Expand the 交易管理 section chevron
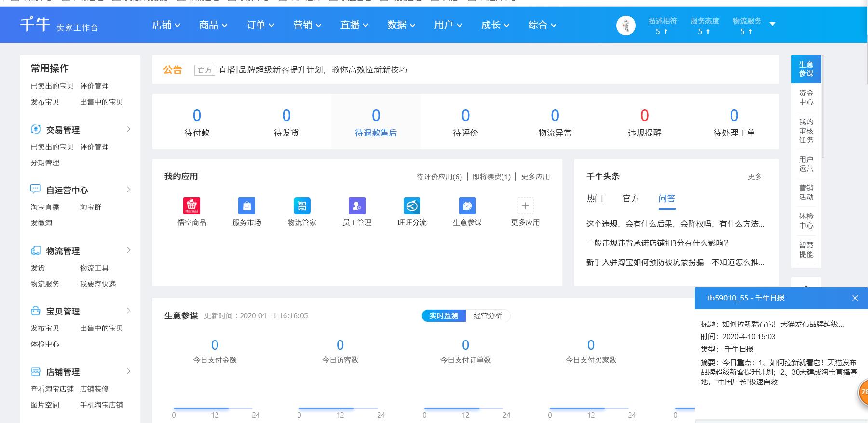The width and height of the screenshot is (868, 423). 128,129
